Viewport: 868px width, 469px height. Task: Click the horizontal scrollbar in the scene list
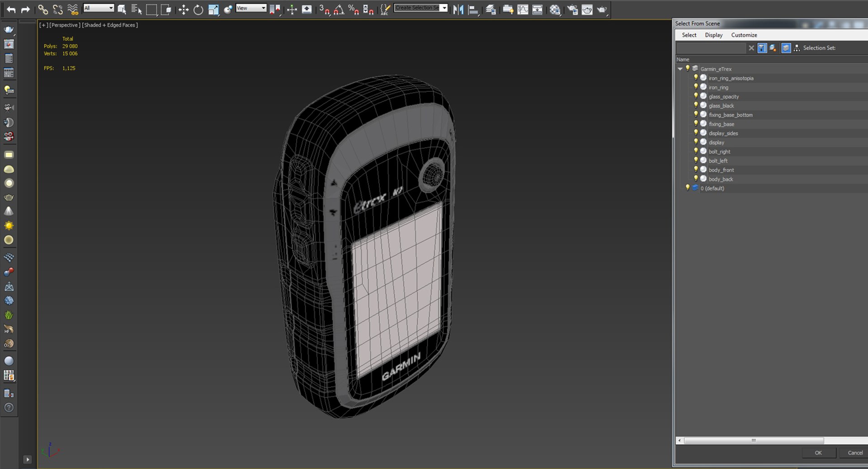tap(754, 441)
